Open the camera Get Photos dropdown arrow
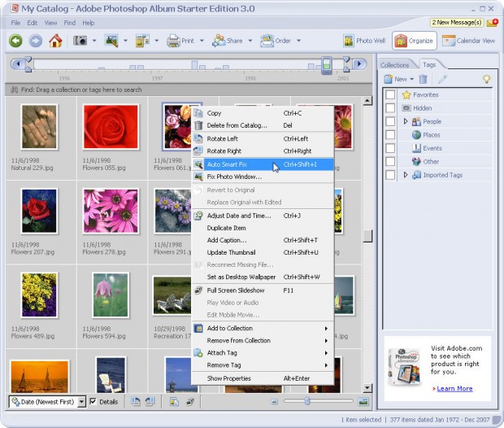Viewport: 504px width, 428px height. pos(94,41)
